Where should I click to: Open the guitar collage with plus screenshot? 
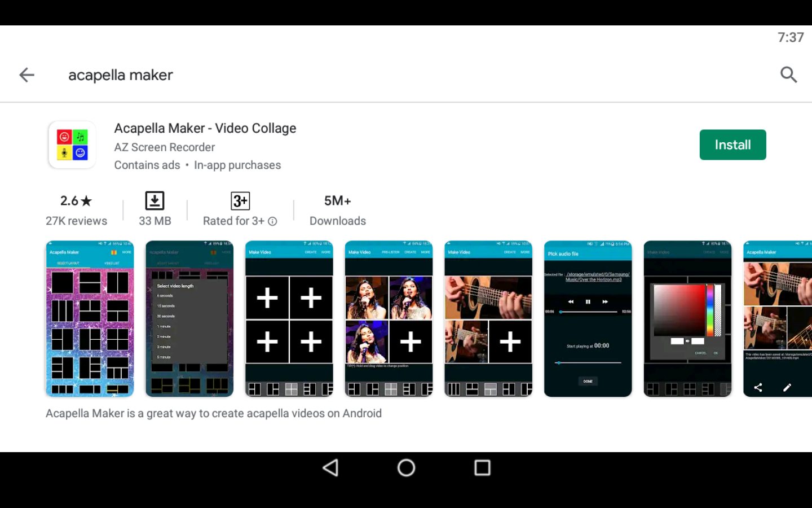click(x=488, y=319)
